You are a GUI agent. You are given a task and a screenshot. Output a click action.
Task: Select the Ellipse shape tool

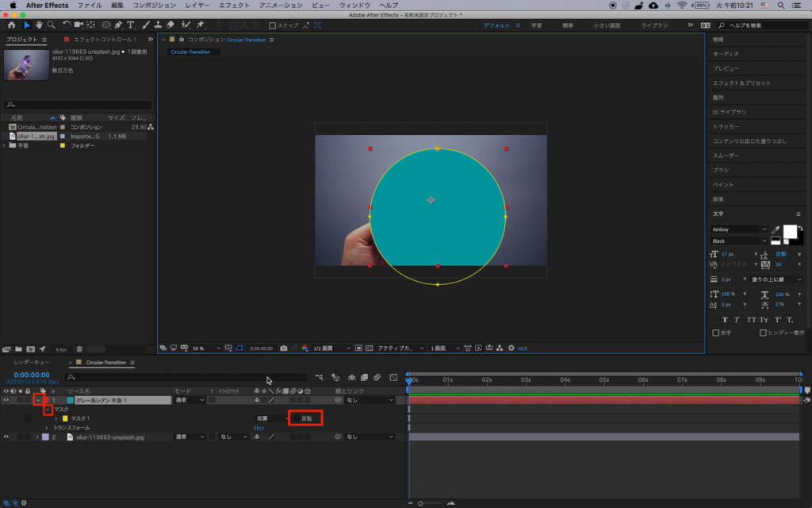click(x=105, y=25)
